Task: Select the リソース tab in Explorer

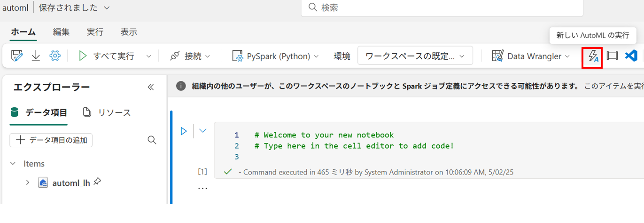Action: (107, 112)
